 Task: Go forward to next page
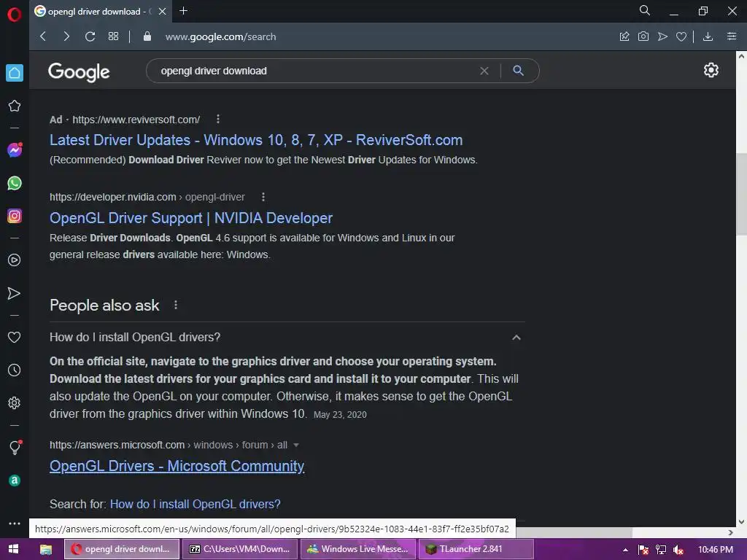(66, 36)
